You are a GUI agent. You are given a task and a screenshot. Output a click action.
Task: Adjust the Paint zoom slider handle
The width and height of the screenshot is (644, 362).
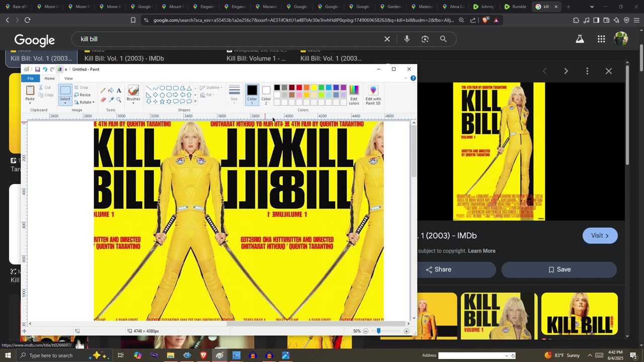pos(378,331)
